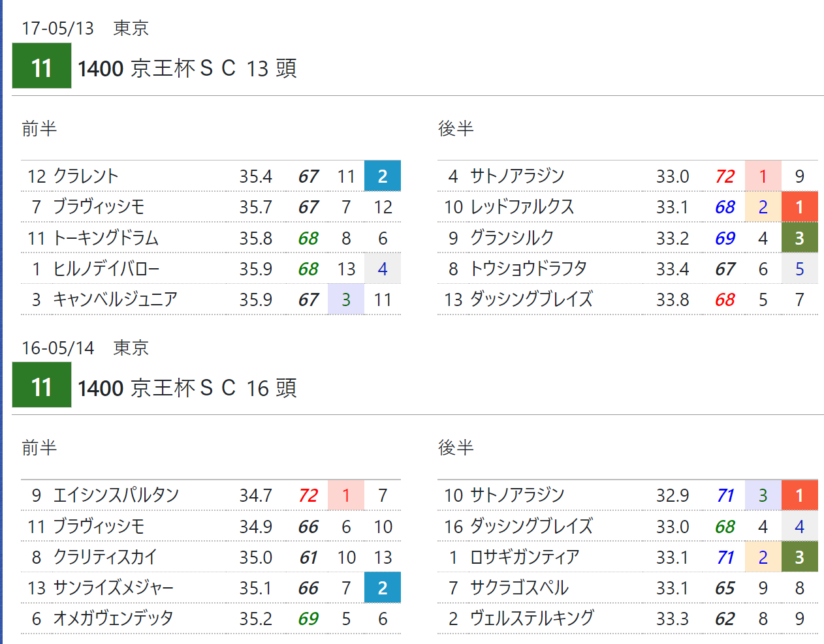Click green 3 badge in ロサギガンティア row
This screenshot has height=644, width=824.
pos(799,557)
